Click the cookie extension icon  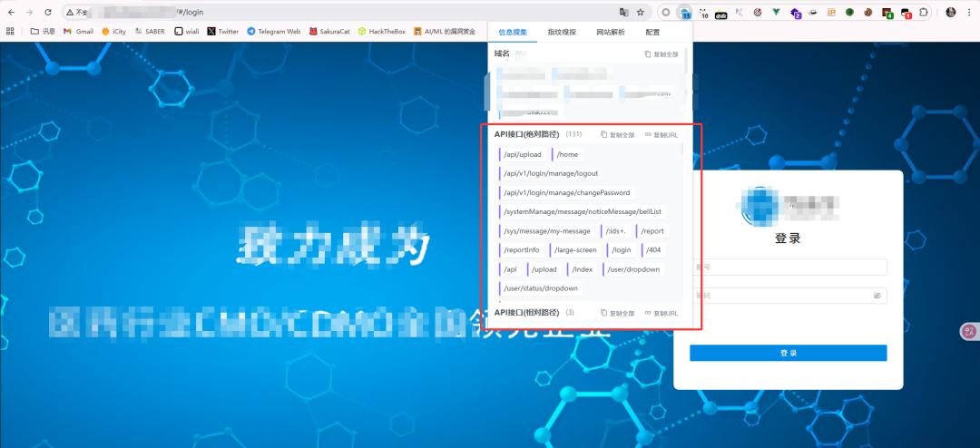(868, 12)
